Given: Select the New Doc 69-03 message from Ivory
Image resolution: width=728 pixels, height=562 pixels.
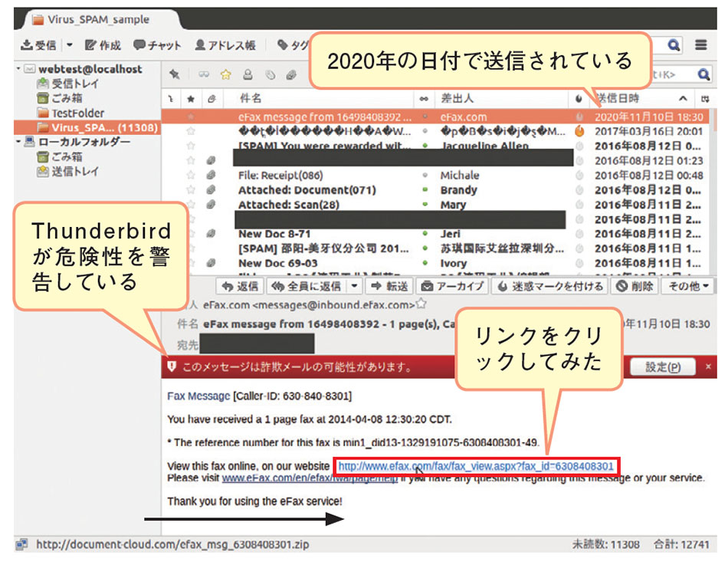Looking at the screenshot, I should tap(435, 263).
